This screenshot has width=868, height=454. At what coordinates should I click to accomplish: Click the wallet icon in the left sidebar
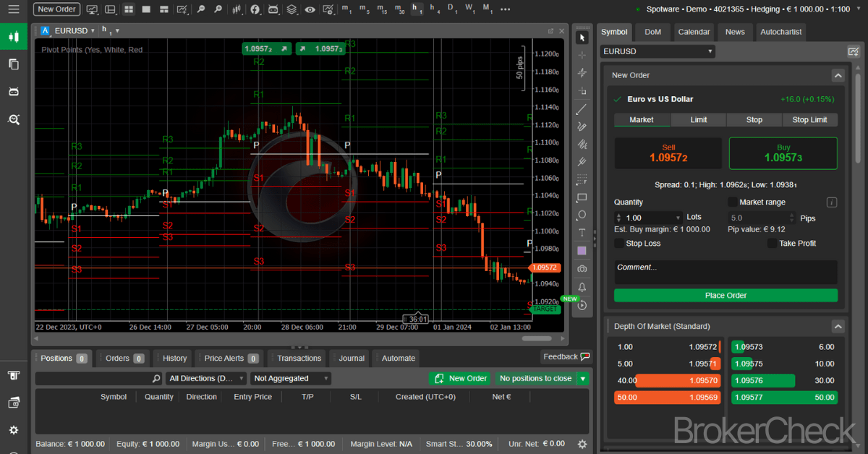coord(13,403)
